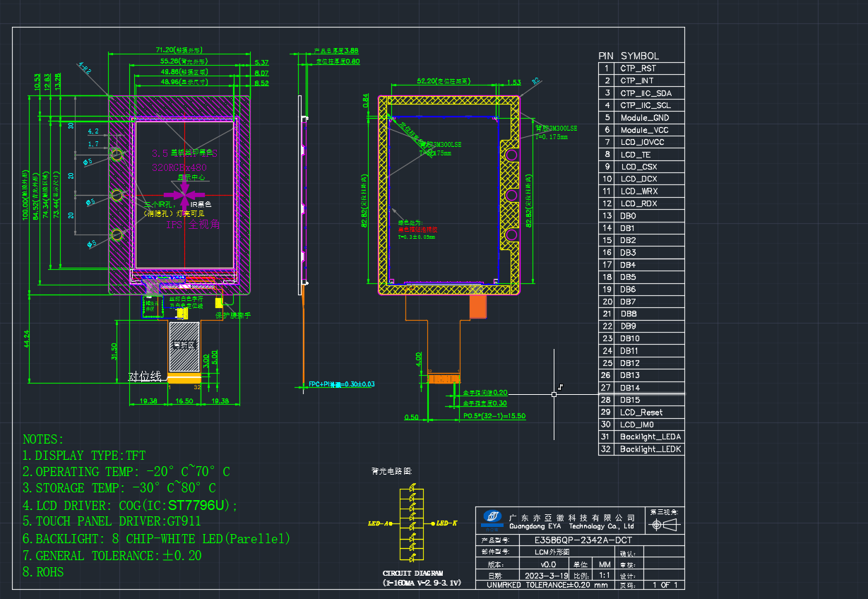Screen dimensions: 868x599
Task: Click the CIRCUIT DIAGRAM caption
Action: pos(412,573)
